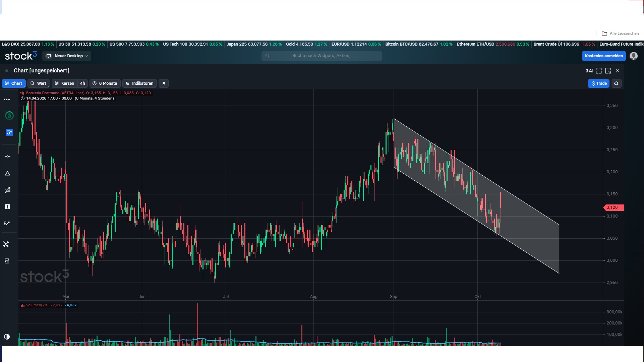Image resolution: width=644 pixels, height=362 pixels.
Task: Close the chart widget with the X
Action: pyautogui.click(x=618, y=71)
